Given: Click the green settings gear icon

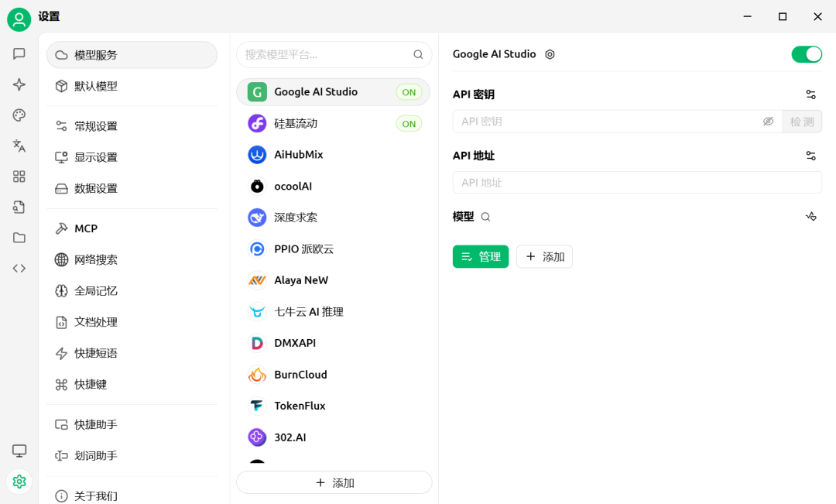Looking at the screenshot, I should [x=19, y=482].
